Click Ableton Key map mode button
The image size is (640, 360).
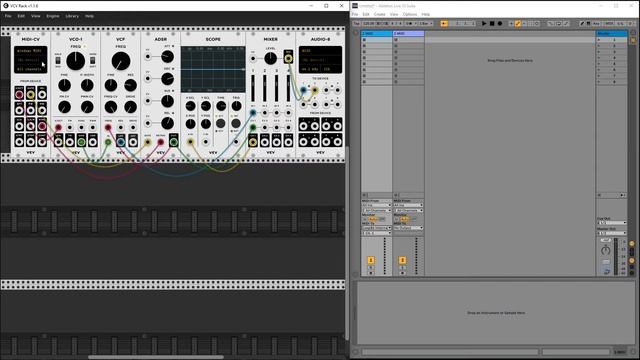click(x=596, y=24)
